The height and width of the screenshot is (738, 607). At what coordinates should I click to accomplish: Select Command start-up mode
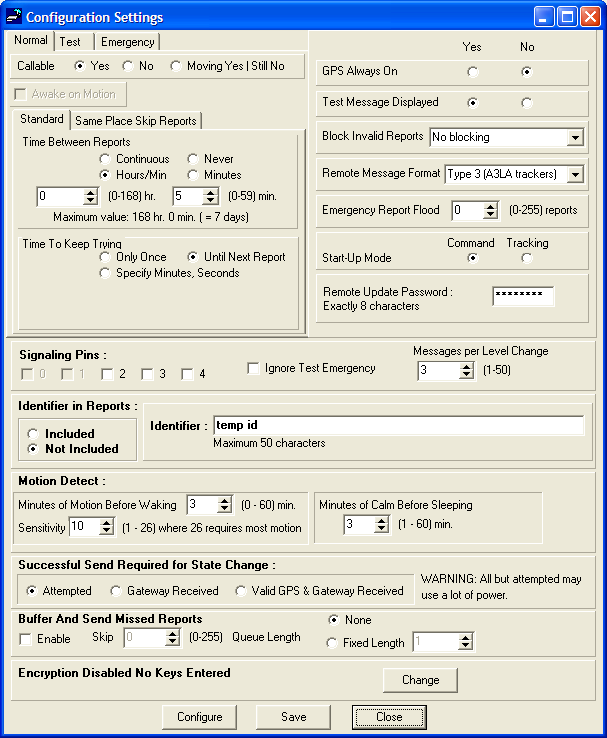pyautogui.click(x=473, y=258)
